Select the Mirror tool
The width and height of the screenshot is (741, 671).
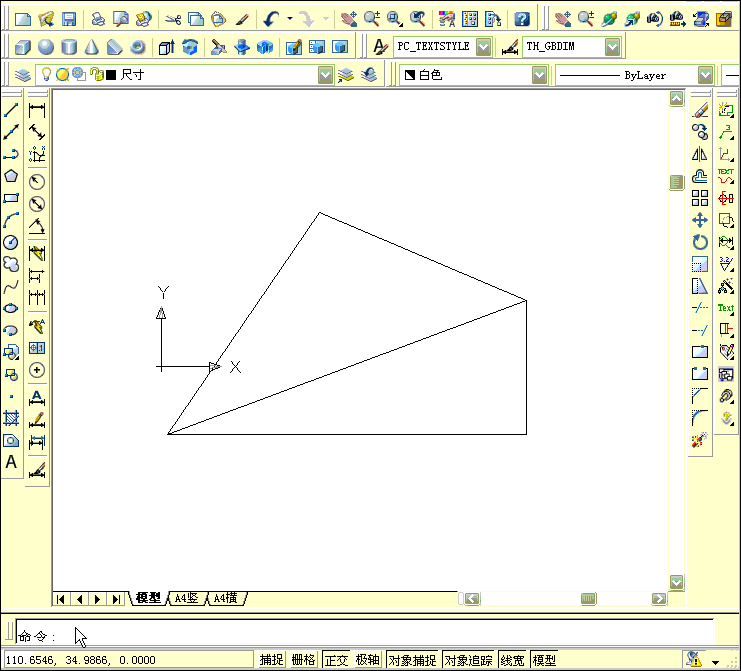pyautogui.click(x=700, y=154)
